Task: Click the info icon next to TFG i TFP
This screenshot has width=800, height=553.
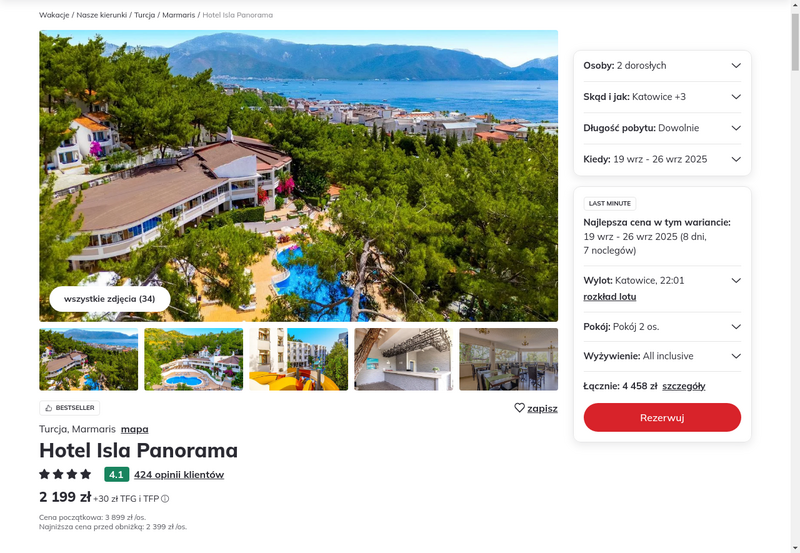Action: (165, 499)
